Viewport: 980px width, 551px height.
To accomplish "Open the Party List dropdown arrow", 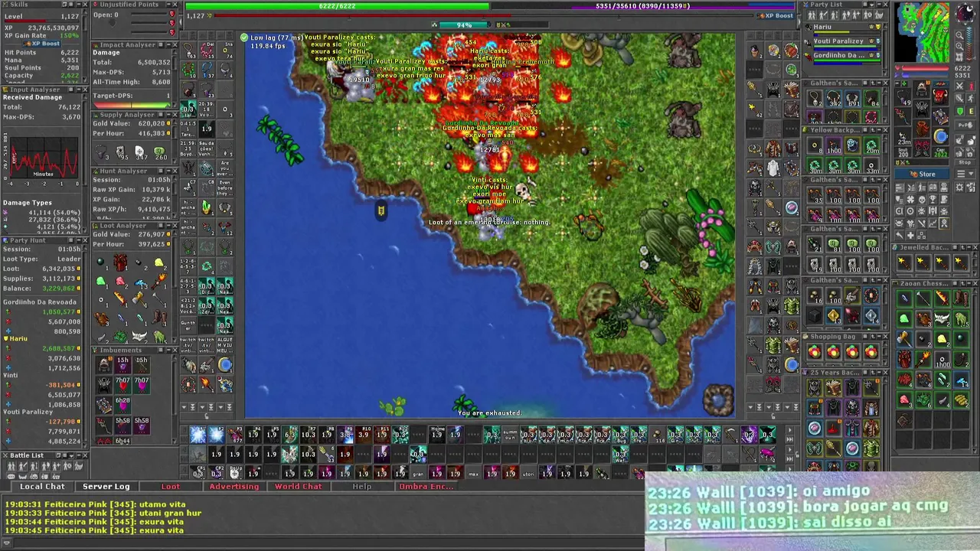I will point(872,5).
